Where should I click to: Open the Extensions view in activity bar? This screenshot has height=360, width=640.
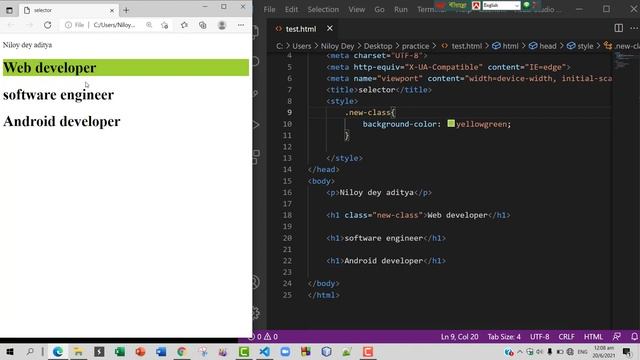click(x=256, y=156)
